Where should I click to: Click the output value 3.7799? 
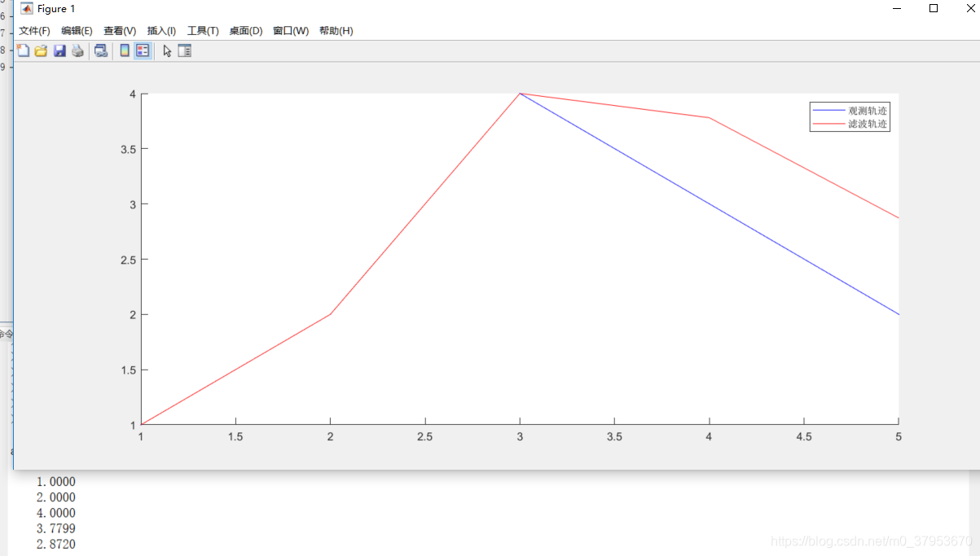coord(56,529)
